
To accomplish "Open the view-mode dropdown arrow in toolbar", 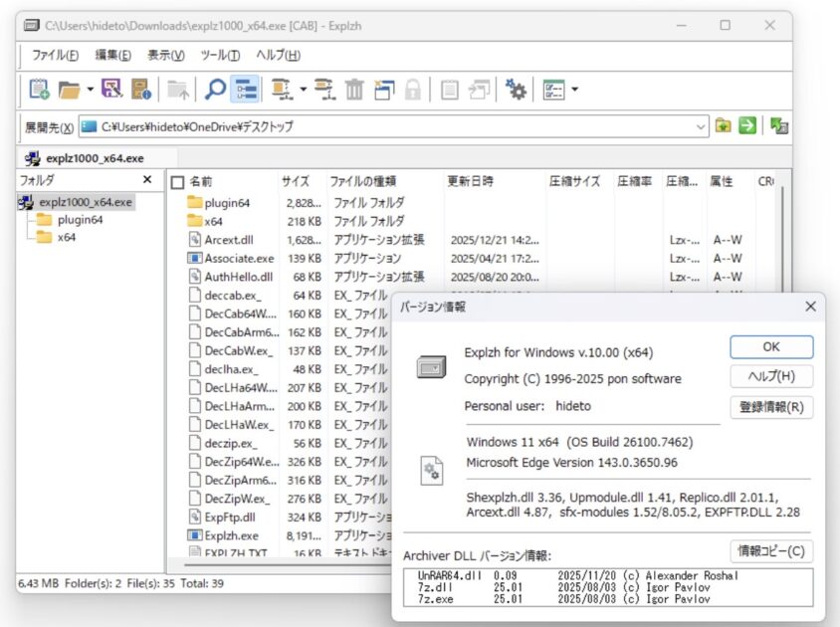I will pos(574,91).
